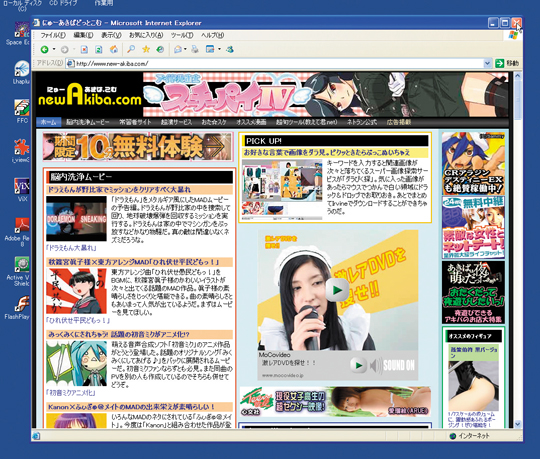Open the ヘルプ(H) menu
This screenshot has height=459, width=540.
click(x=212, y=35)
